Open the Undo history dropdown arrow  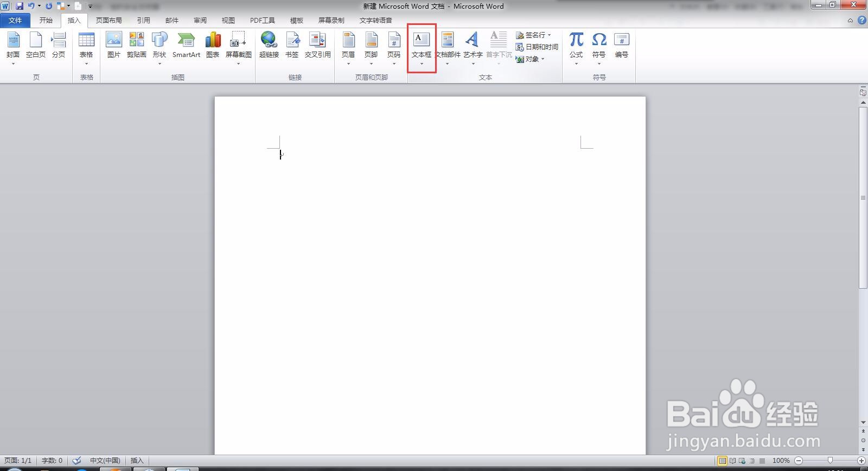click(39, 6)
